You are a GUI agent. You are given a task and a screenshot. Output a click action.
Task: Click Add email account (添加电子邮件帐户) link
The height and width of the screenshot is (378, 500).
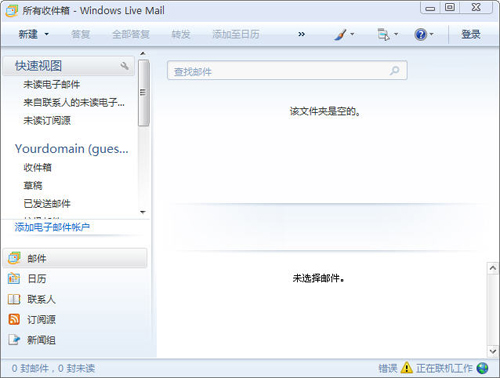(x=52, y=227)
